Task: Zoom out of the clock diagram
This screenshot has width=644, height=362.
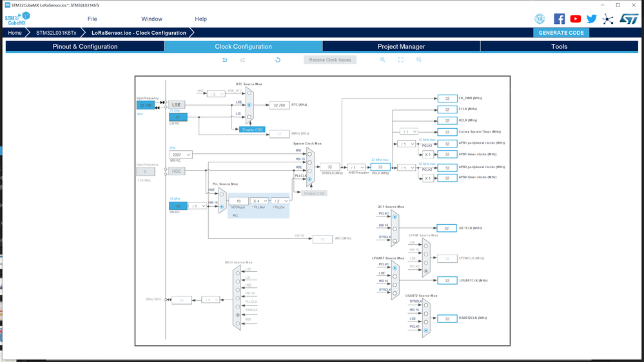Action: point(418,60)
